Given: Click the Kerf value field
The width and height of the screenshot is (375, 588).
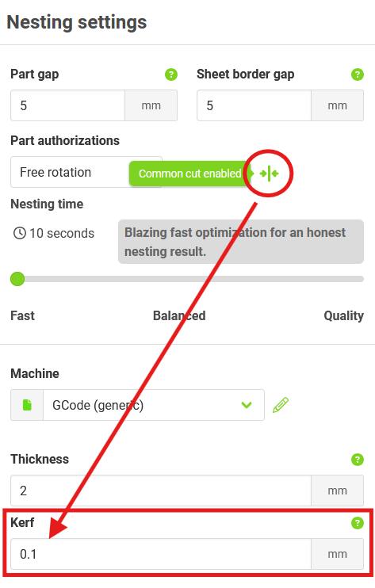Looking at the screenshot, I should click(x=161, y=554).
